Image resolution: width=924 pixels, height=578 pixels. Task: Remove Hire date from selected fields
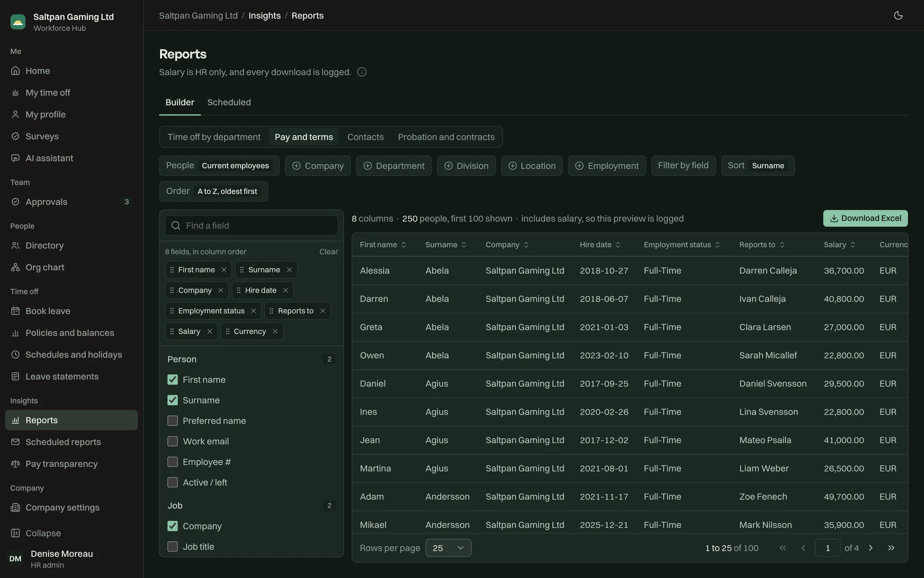tap(285, 290)
